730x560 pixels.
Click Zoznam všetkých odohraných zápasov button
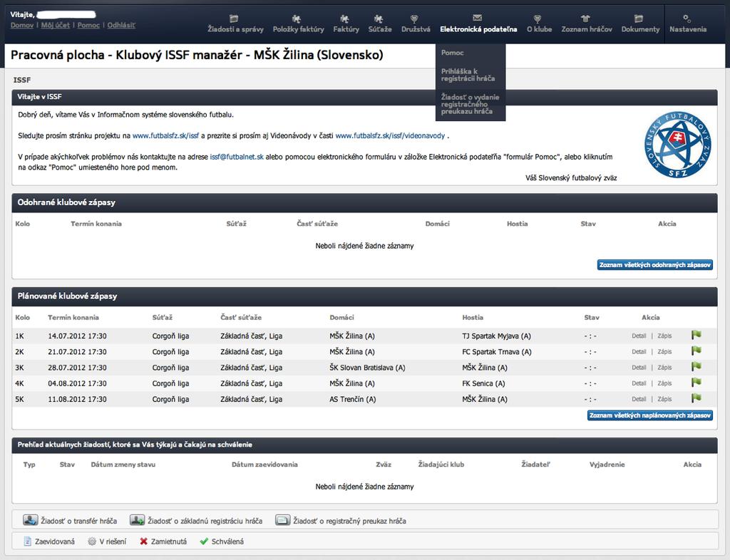pyautogui.click(x=655, y=264)
